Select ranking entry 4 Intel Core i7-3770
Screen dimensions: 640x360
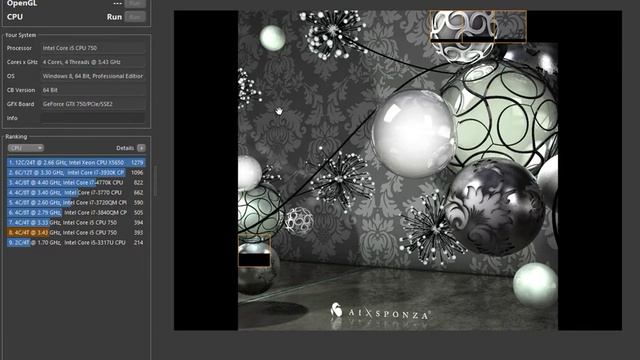[x=76, y=193]
